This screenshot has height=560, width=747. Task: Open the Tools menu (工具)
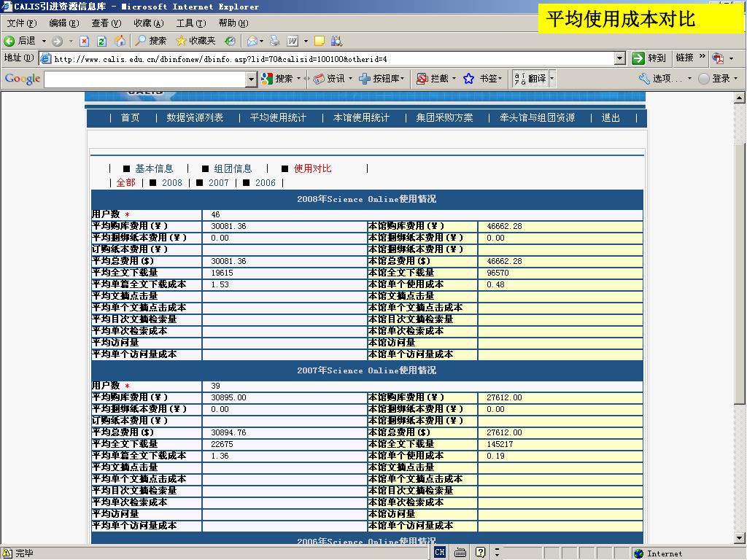pyautogui.click(x=191, y=23)
